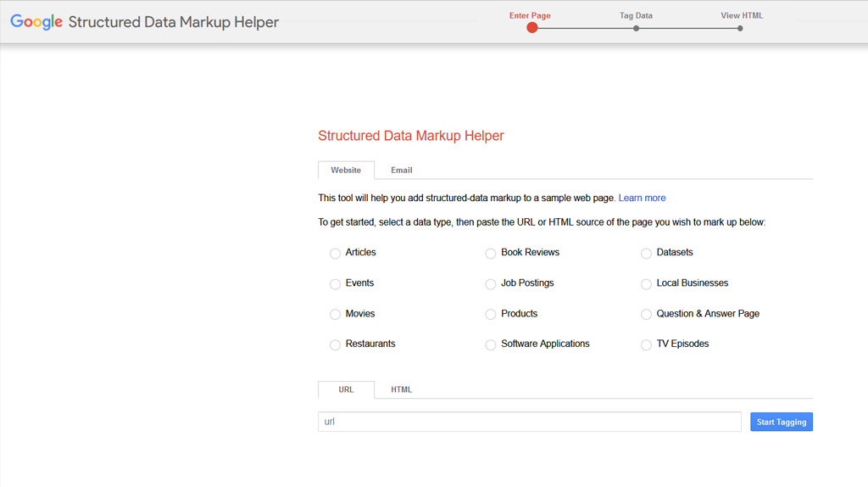
Task: Select the Articles data type
Action: pyautogui.click(x=335, y=253)
